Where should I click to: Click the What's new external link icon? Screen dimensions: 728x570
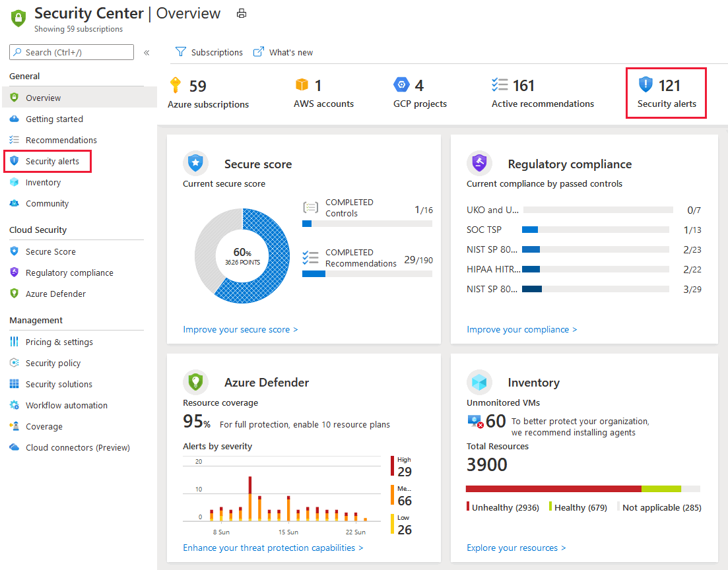point(258,51)
